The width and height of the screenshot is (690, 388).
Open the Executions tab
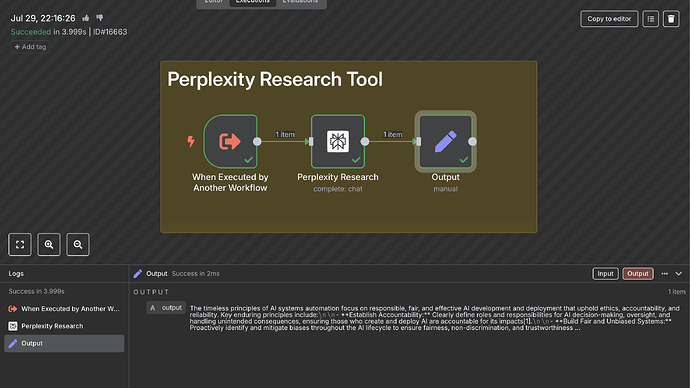click(x=253, y=3)
